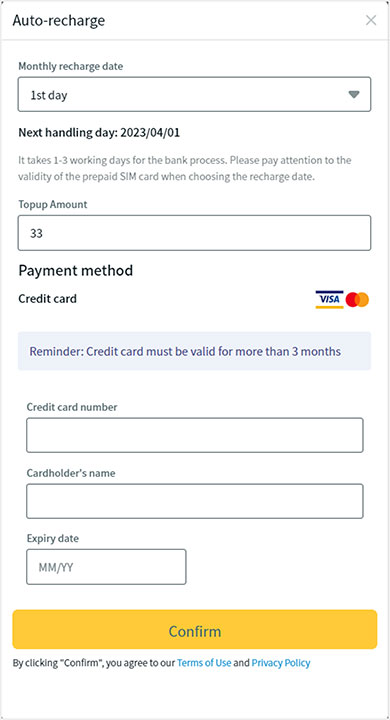Screen dimensions: 390x720
Task: Confirm the auto-recharge setup
Action: click(x=195, y=630)
